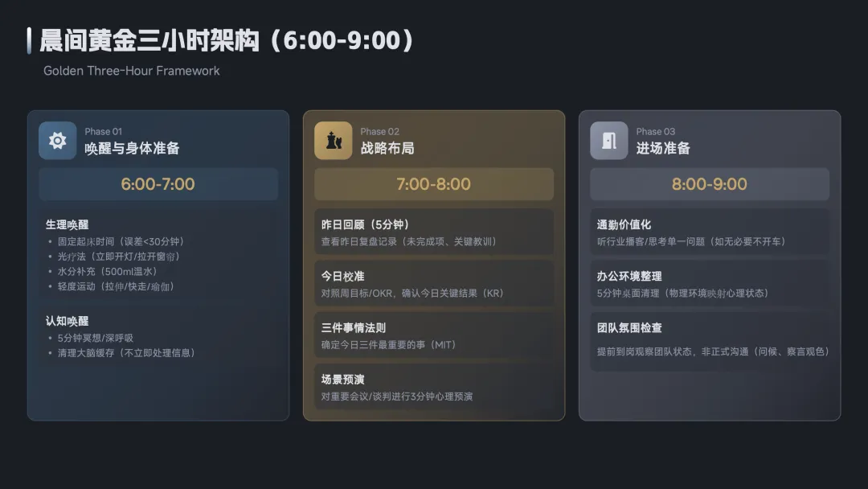Click the 战略布局 phase title

coord(387,149)
